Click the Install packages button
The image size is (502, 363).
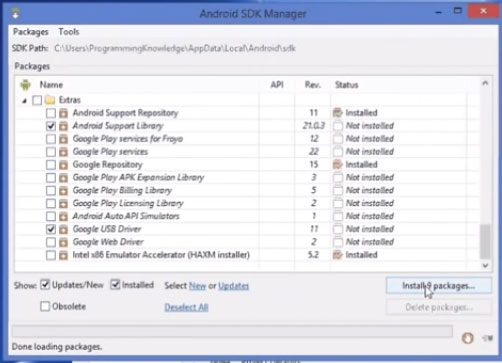439,286
